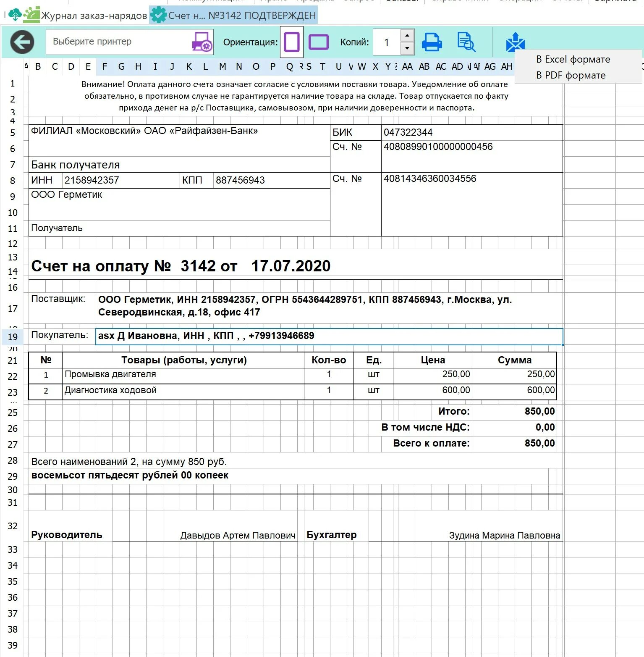The image size is (644, 657).
Task: Click the copies count field
Action: [387, 42]
